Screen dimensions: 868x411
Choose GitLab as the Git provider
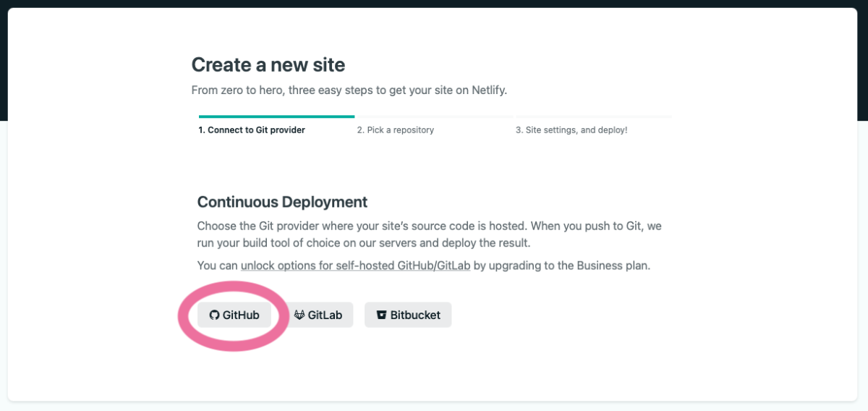tap(318, 315)
